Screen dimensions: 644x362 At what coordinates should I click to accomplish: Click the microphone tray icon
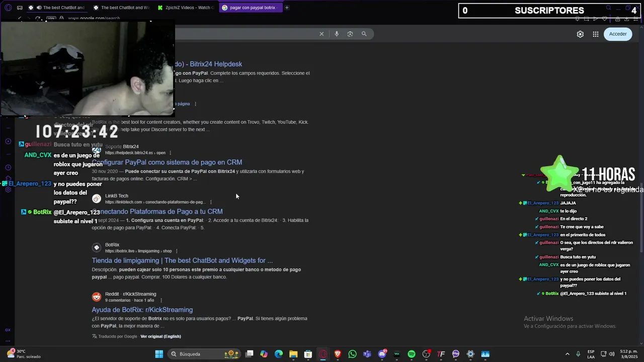click(578, 354)
